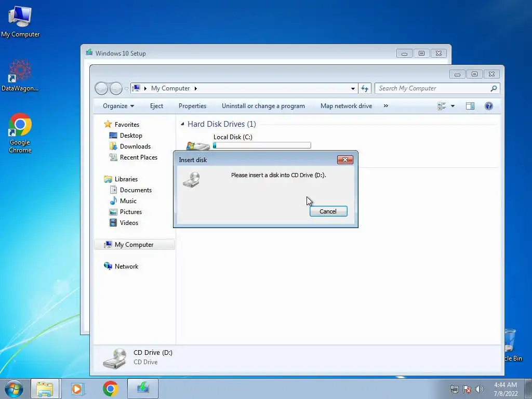The width and height of the screenshot is (532, 399).
Task: Launch Chrome from the taskbar
Action: (110, 389)
